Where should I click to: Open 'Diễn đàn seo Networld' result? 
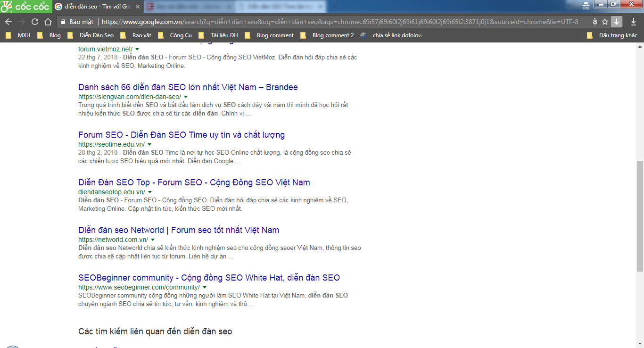click(179, 230)
